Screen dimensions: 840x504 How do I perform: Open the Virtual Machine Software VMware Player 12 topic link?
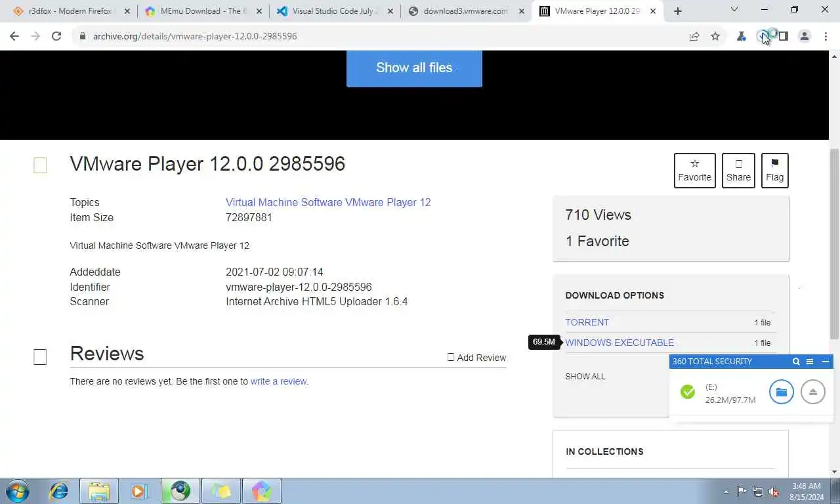pos(328,202)
